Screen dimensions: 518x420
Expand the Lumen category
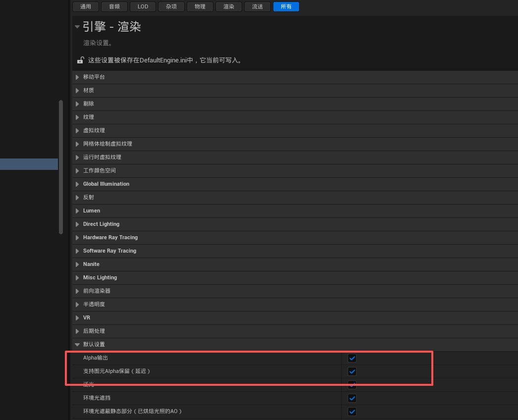pos(77,211)
